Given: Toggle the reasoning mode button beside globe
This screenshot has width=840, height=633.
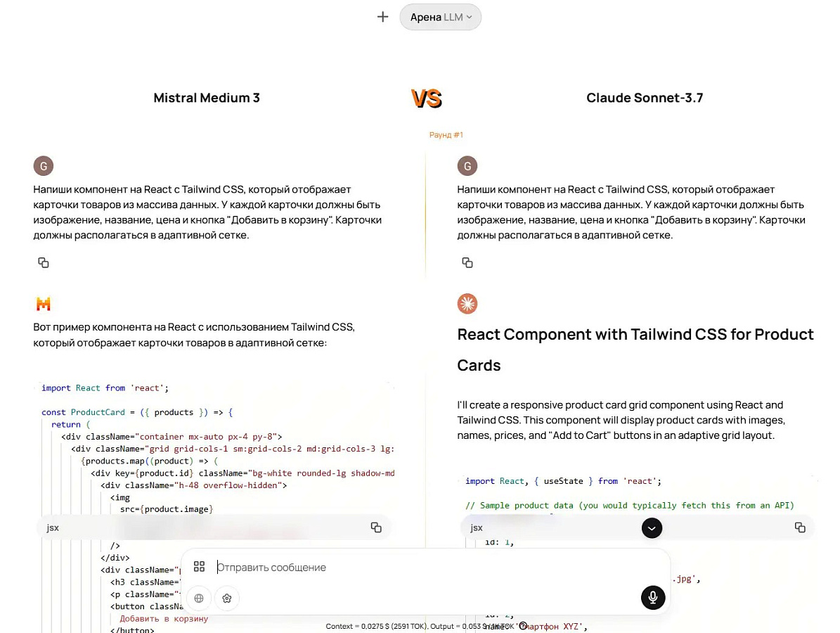Looking at the screenshot, I should tap(226, 598).
